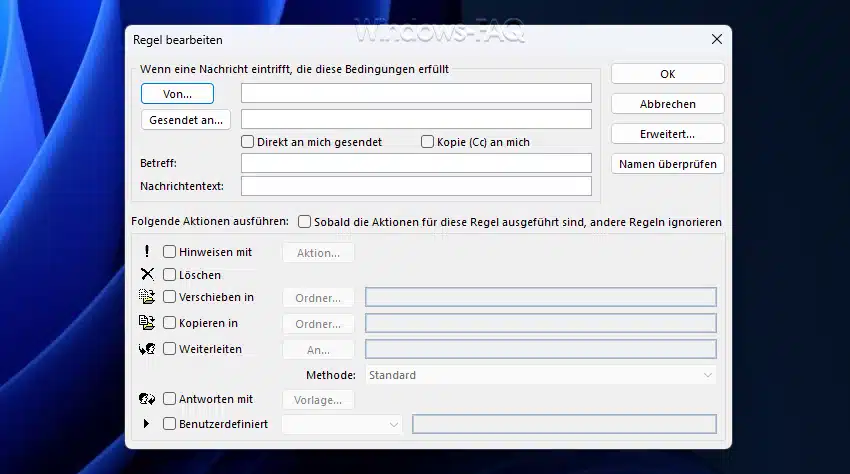Tick the Kopie (Cc) an mich checkbox
Screen dimensions: 850x474
[x=428, y=142]
